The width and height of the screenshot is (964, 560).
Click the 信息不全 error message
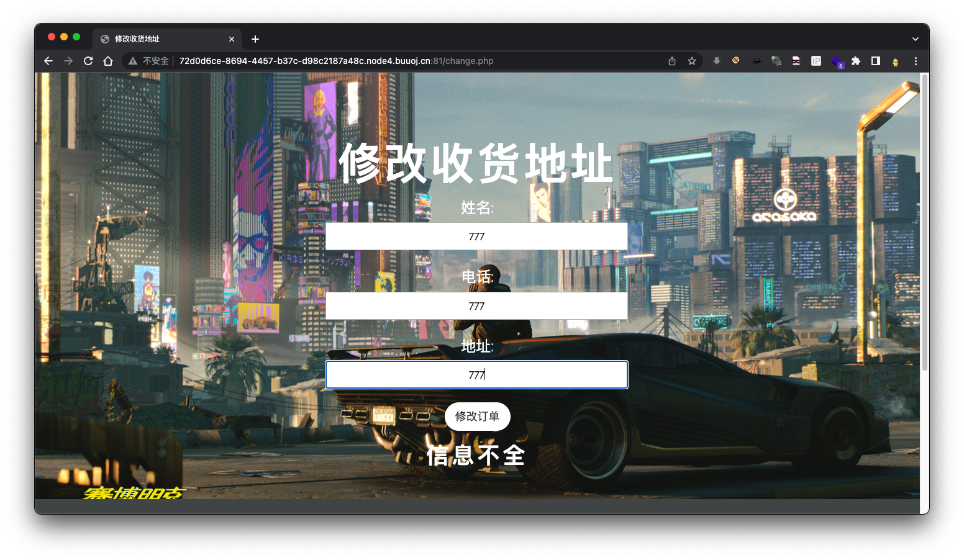pos(476,456)
